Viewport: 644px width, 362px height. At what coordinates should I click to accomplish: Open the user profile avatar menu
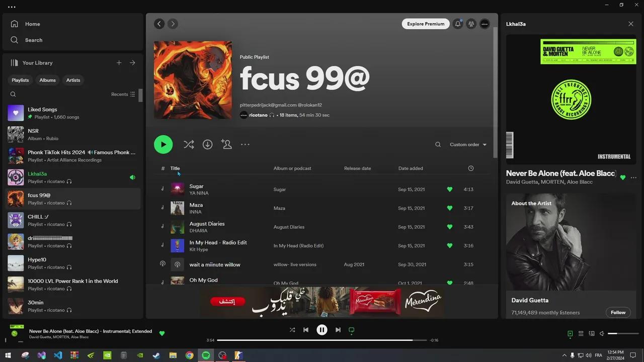point(485,24)
